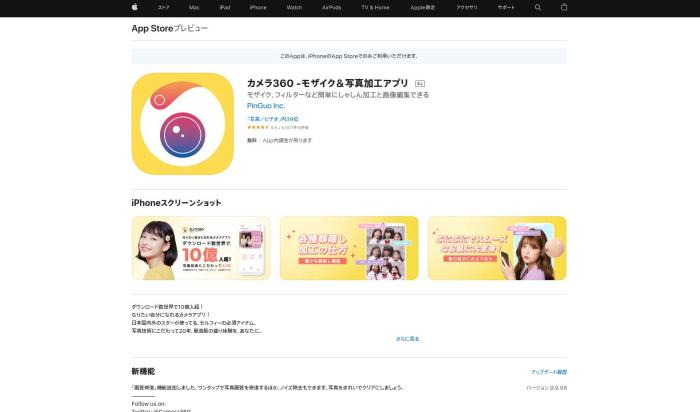Open the サポート menu item
The image size is (700, 412).
507,7
